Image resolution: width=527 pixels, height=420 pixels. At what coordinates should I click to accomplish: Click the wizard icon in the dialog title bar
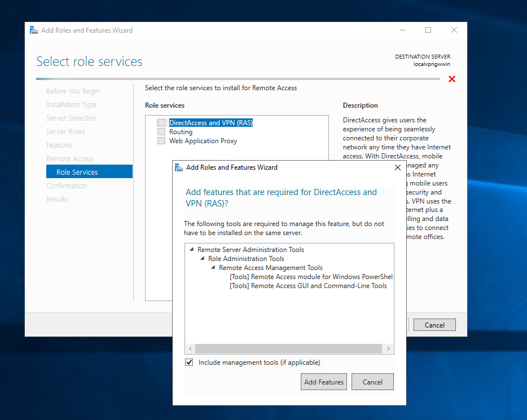(179, 167)
